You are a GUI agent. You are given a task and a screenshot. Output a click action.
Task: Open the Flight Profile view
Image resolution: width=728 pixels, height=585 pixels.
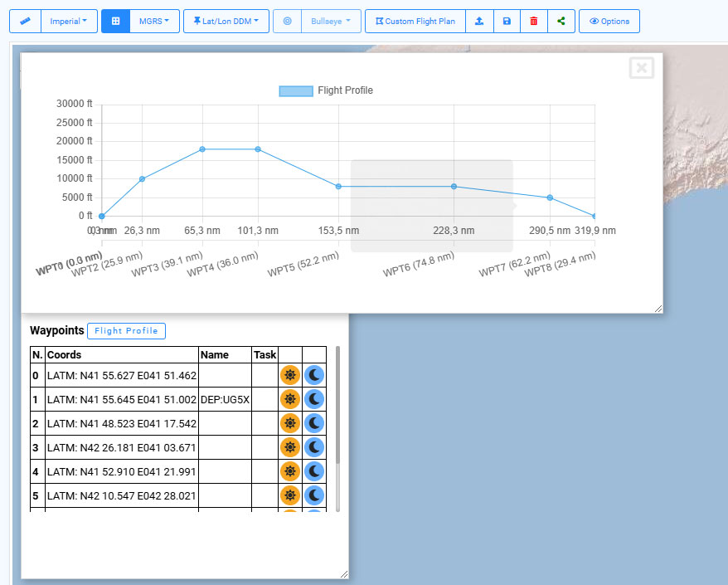pyautogui.click(x=126, y=330)
